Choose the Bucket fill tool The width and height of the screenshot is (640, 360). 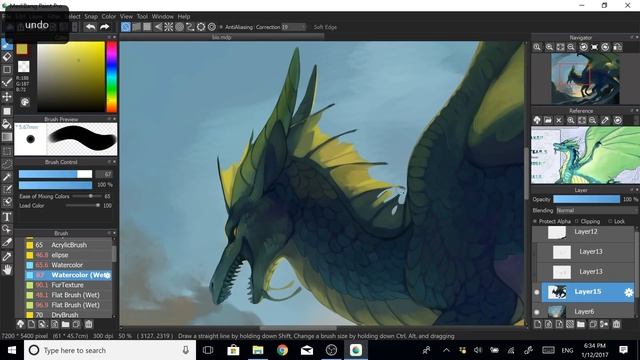pyautogui.click(x=7, y=124)
